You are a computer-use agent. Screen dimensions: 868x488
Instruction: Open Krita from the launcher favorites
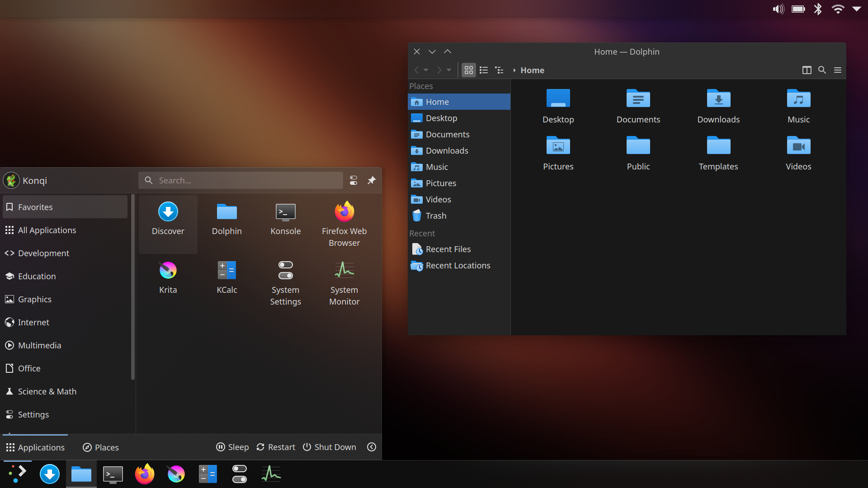(168, 283)
